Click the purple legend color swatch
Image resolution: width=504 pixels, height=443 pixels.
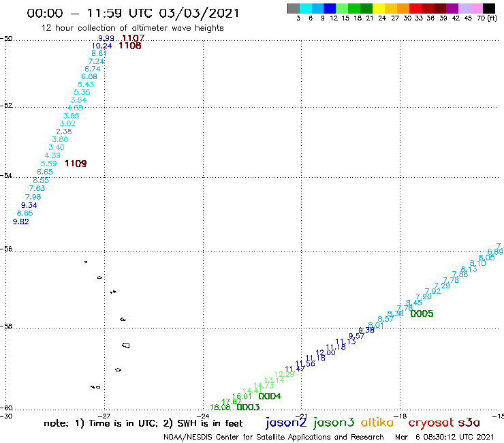click(x=452, y=8)
